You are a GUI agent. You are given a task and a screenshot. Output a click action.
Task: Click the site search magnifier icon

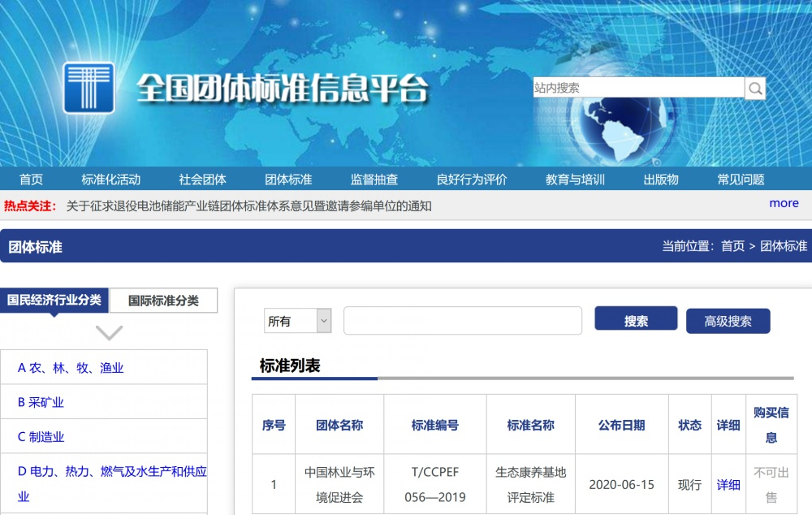tap(755, 88)
